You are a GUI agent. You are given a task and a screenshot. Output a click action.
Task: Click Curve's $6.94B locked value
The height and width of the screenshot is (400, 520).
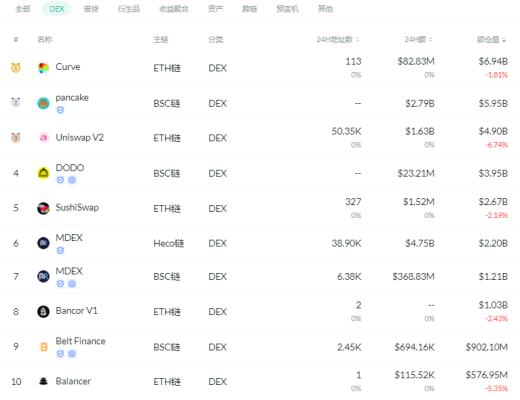pos(493,61)
